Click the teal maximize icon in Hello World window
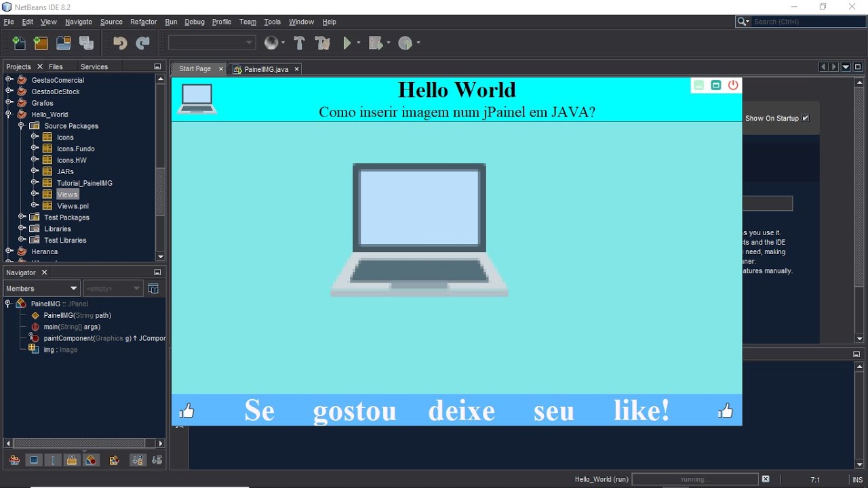 [x=715, y=85]
